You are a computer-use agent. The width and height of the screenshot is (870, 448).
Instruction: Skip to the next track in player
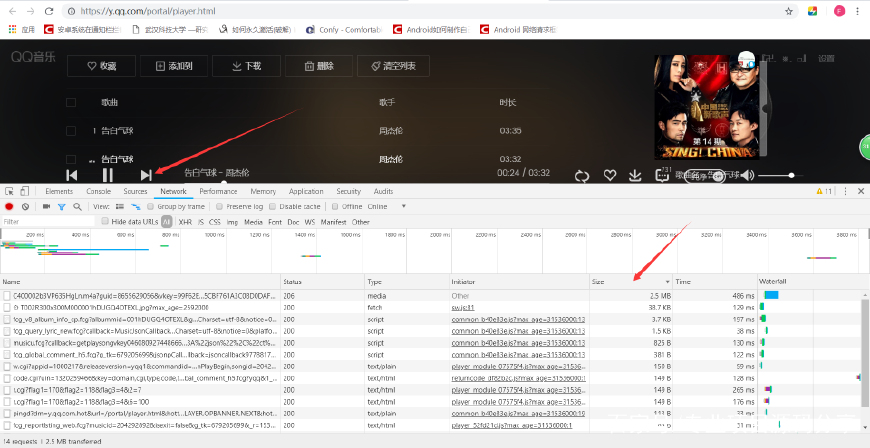click(146, 175)
